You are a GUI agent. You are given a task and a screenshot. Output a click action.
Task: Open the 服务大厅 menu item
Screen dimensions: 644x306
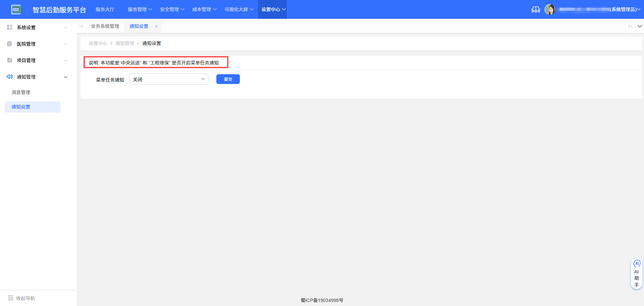click(x=105, y=9)
